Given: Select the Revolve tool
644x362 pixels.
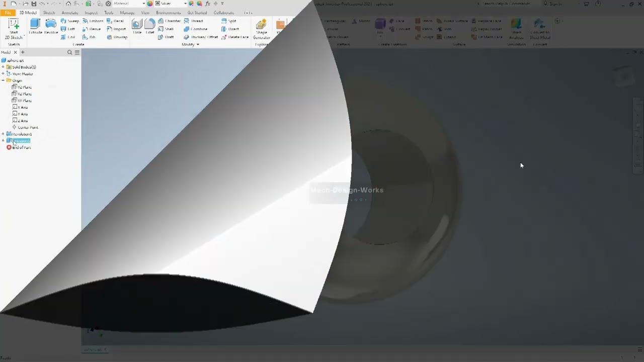Looking at the screenshot, I should pyautogui.click(x=51, y=27).
